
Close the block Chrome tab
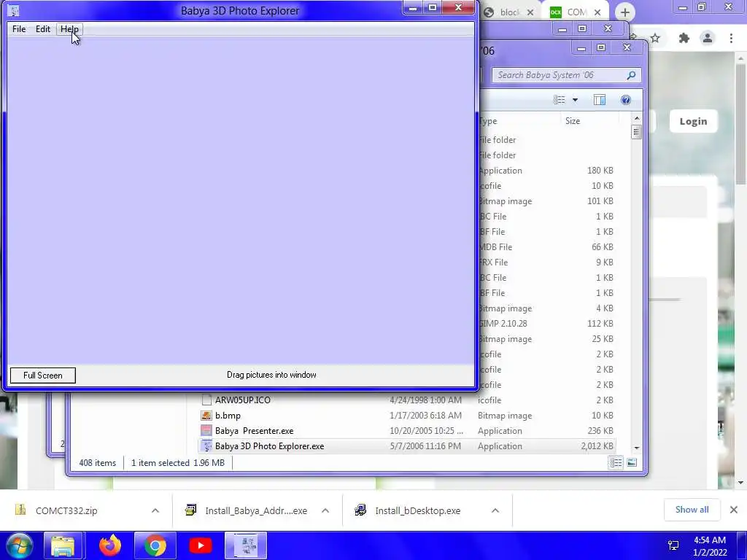coord(530,12)
